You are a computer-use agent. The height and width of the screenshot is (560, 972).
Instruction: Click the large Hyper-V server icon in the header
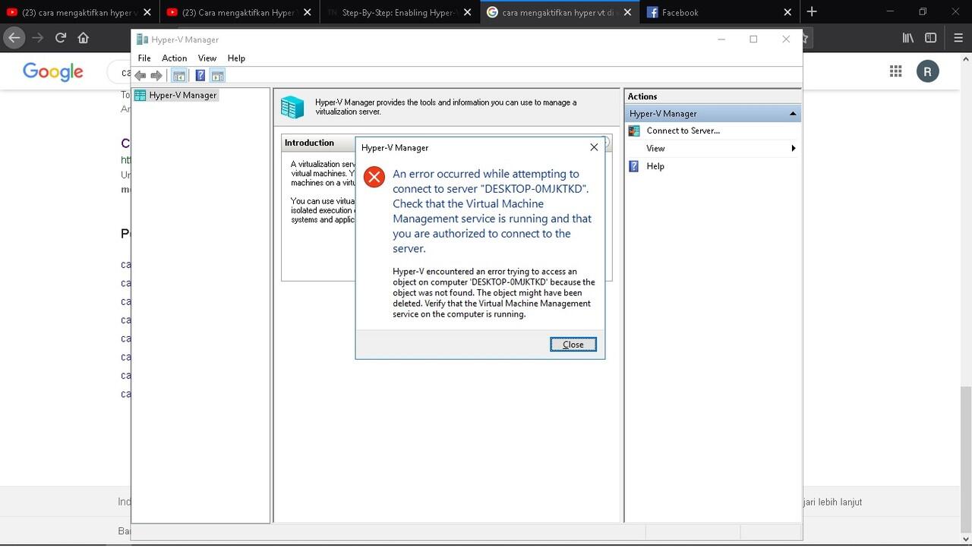coord(292,107)
